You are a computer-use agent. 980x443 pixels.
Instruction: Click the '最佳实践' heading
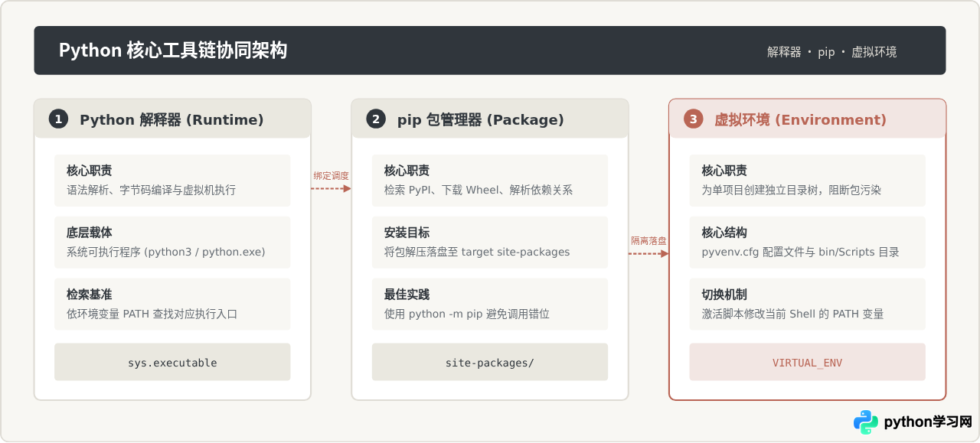click(407, 295)
